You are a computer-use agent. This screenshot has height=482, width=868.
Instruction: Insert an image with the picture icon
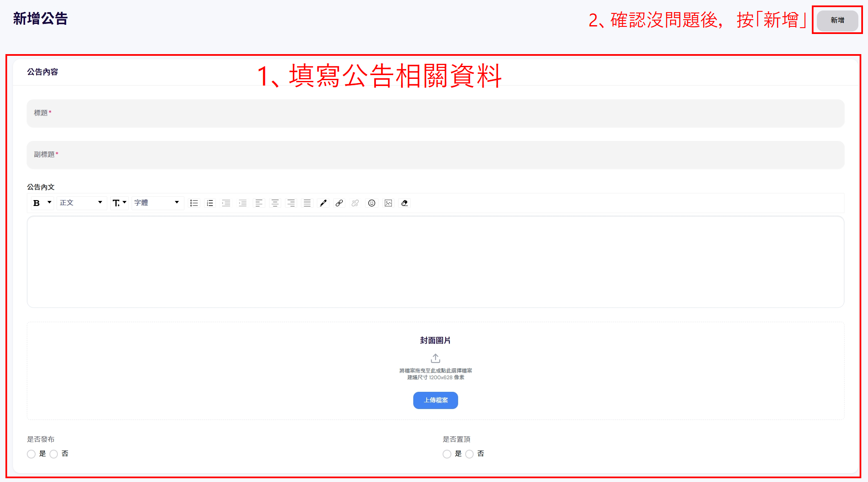point(389,203)
